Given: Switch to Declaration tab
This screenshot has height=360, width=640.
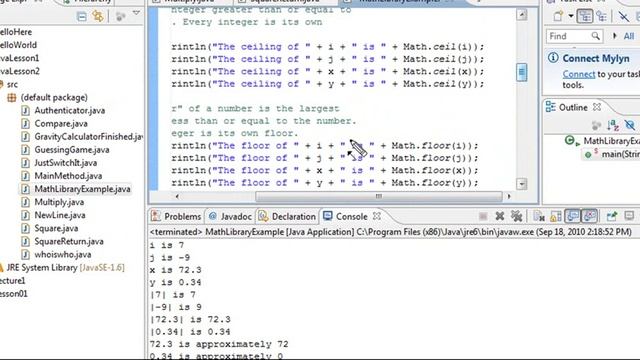Looking at the screenshot, I should point(287,216).
